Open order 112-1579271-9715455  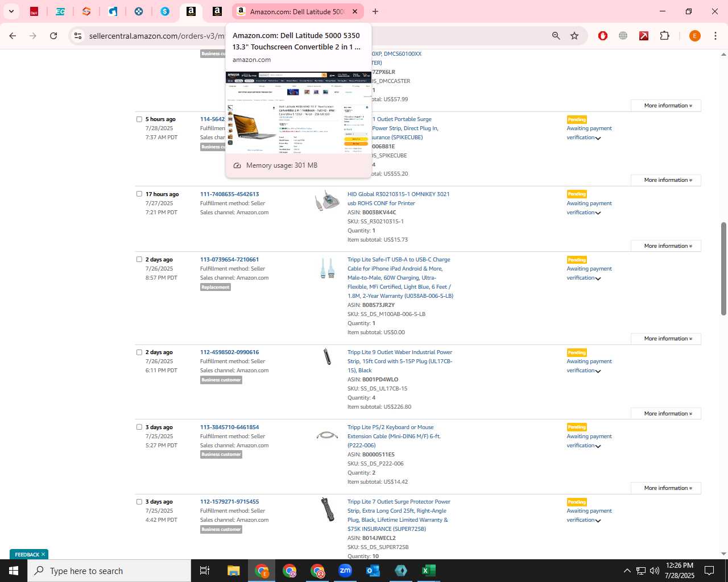[x=229, y=502]
